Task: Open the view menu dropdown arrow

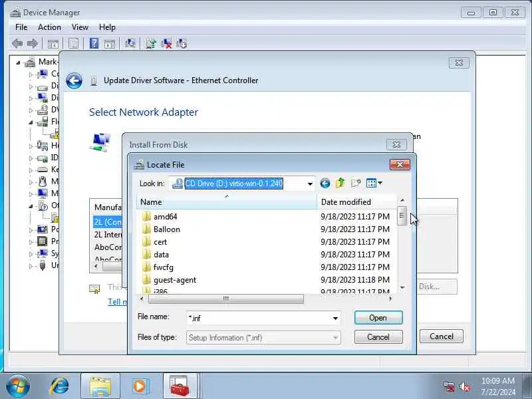Action: pyautogui.click(x=380, y=184)
